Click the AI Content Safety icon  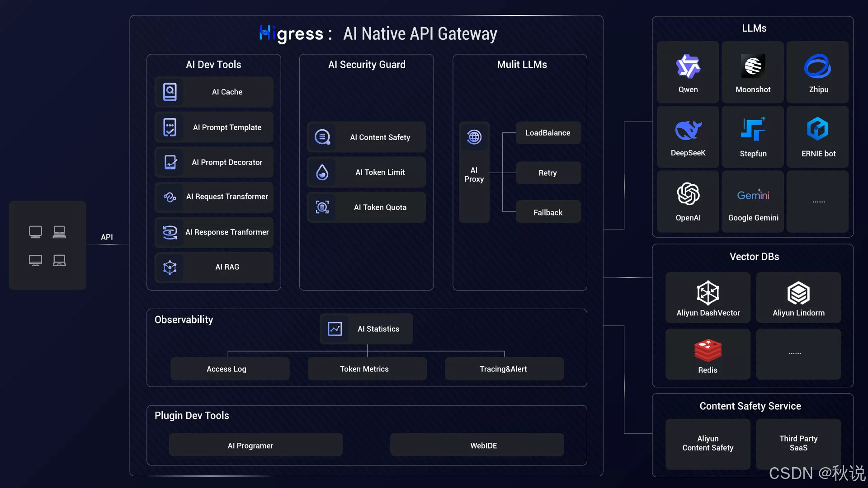(322, 137)
